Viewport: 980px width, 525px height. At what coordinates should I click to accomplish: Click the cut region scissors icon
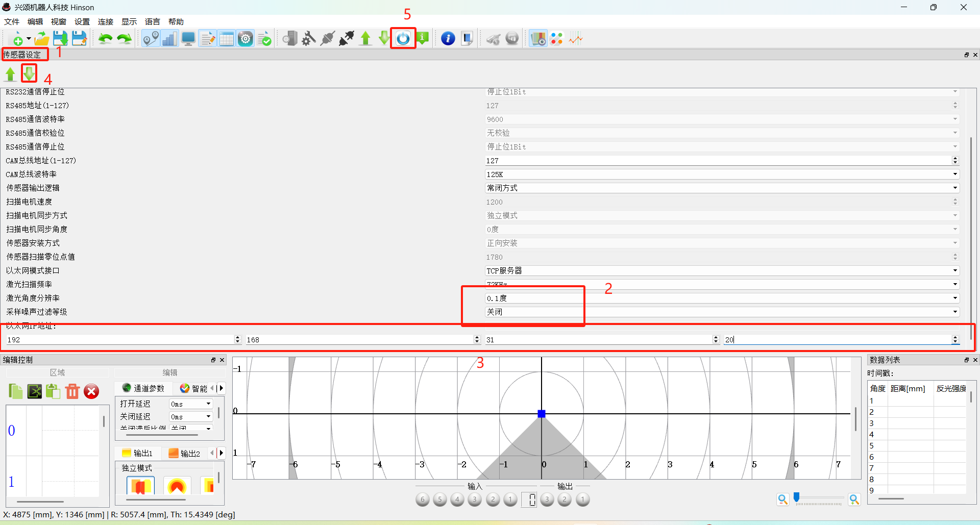coord(35,391)
